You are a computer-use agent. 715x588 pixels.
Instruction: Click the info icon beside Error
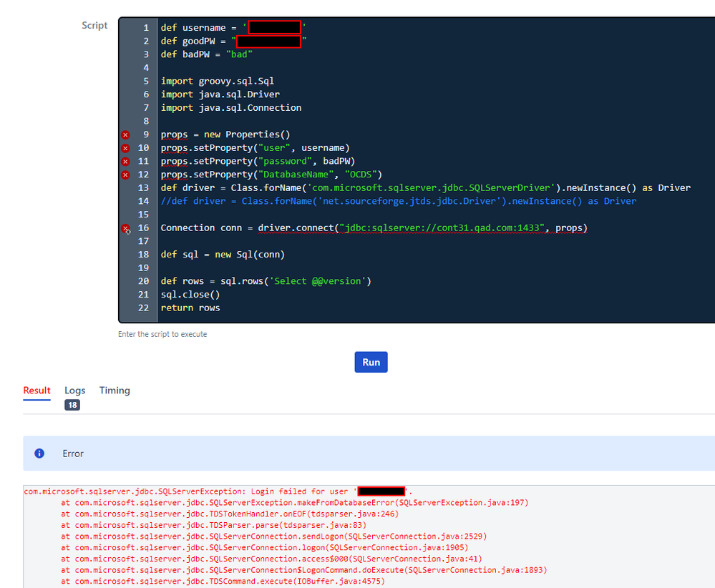click(39, 453)
